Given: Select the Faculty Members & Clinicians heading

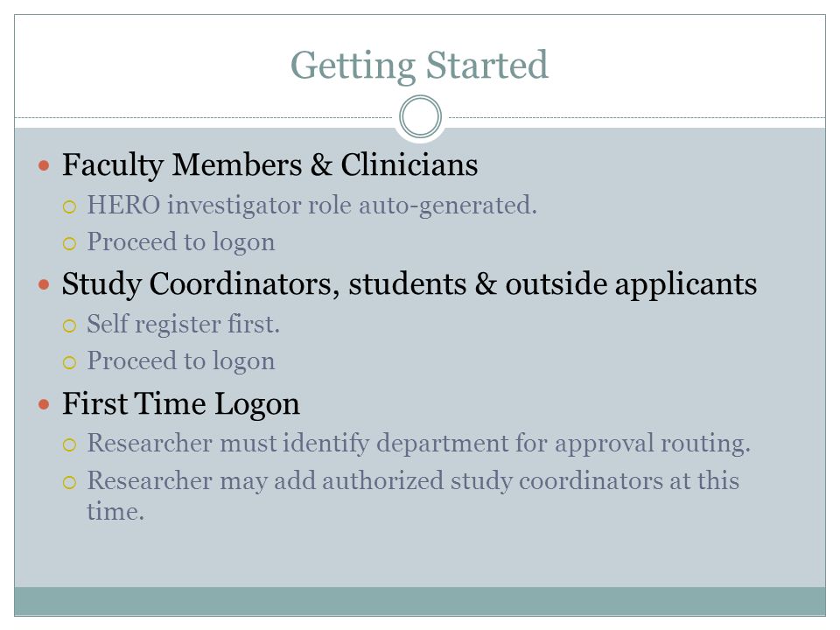Looking at the screenshot, I should tap(270, 165).
